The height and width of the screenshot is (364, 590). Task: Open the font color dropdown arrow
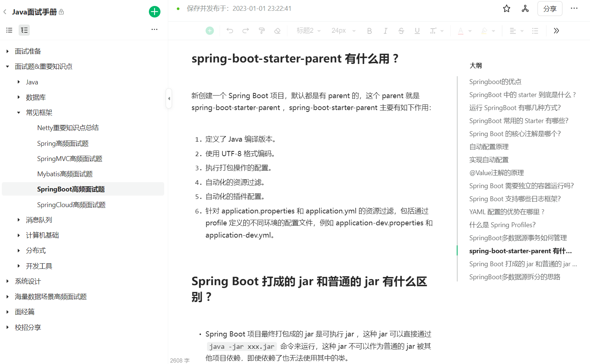point(470,31)
